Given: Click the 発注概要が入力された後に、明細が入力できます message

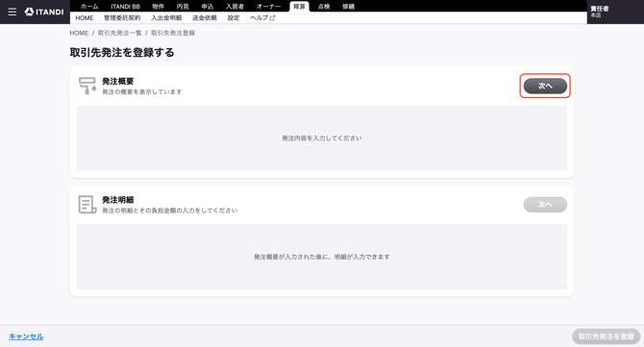Looking at the screenshot, I should [322, 257].
